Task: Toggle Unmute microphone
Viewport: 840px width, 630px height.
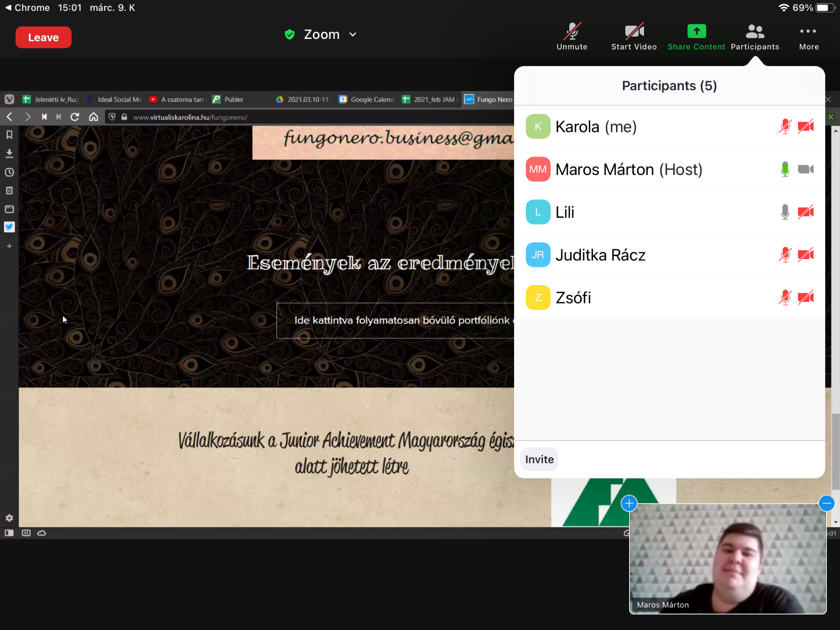Action: tap(571, 31)
